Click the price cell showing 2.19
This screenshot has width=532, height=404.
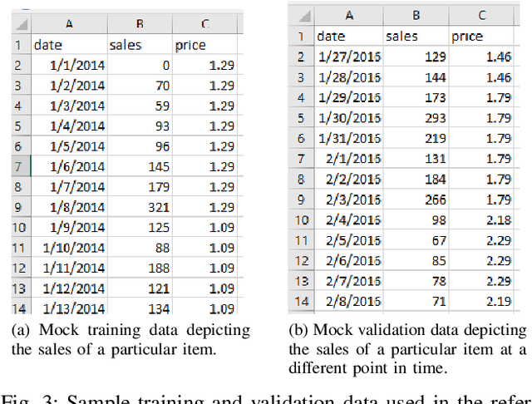pyautogui.click(x=480, y=301)
